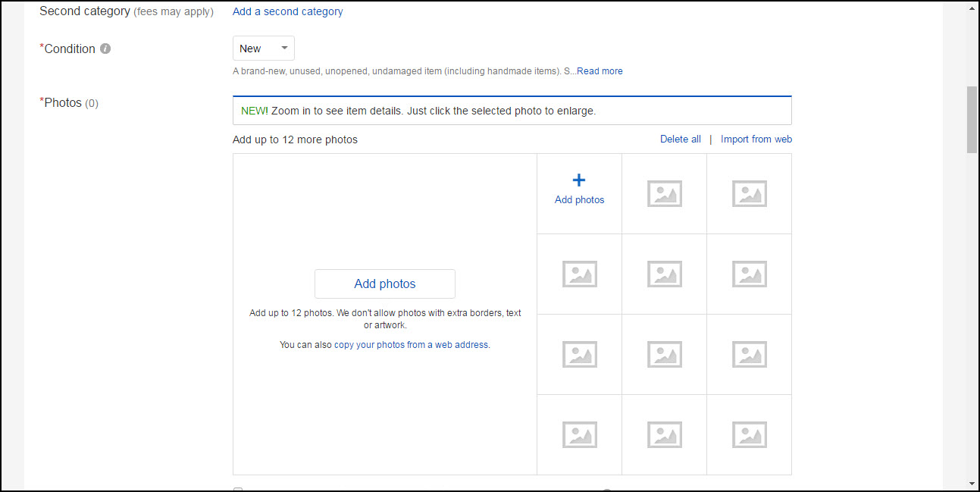Screen dimensions: 980x492
Task: Select the photo placeholder beside the plus tile
Action: tap(664, 193)
